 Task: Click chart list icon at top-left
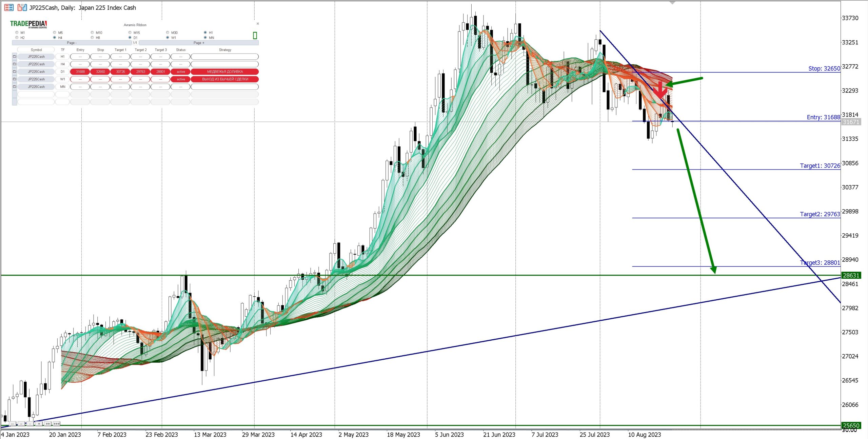[x=9, y=7]
